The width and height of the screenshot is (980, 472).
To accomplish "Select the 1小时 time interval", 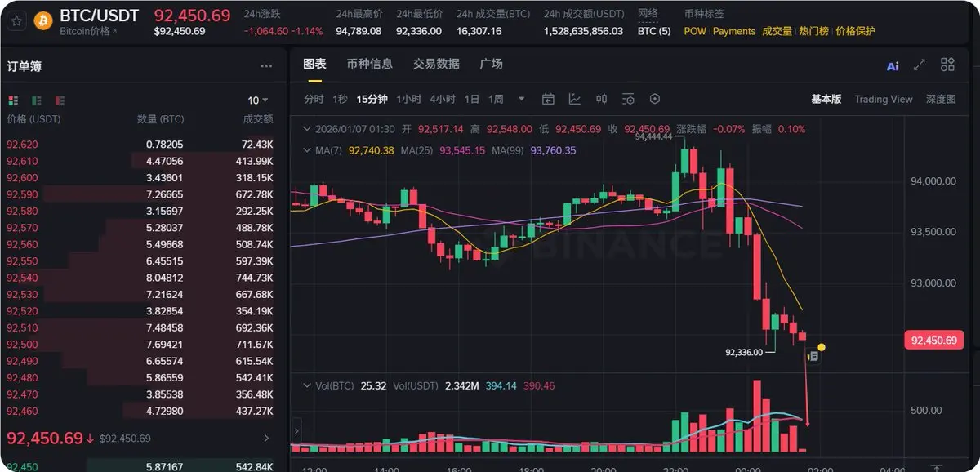I will [x=409, y=99].
